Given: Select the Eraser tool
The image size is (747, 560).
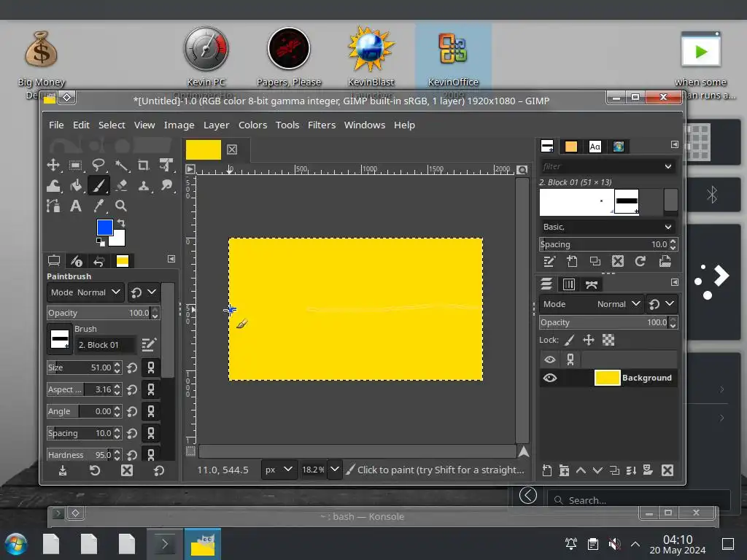Looking at the screenshot, I should [x=121, y=186].
